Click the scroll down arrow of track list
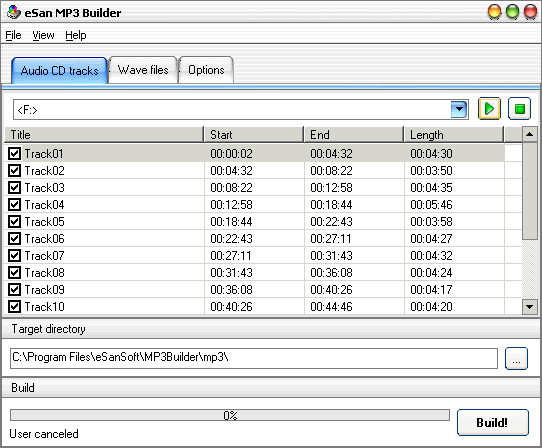This screenshot has height=448, width=542. pos(530,307)
